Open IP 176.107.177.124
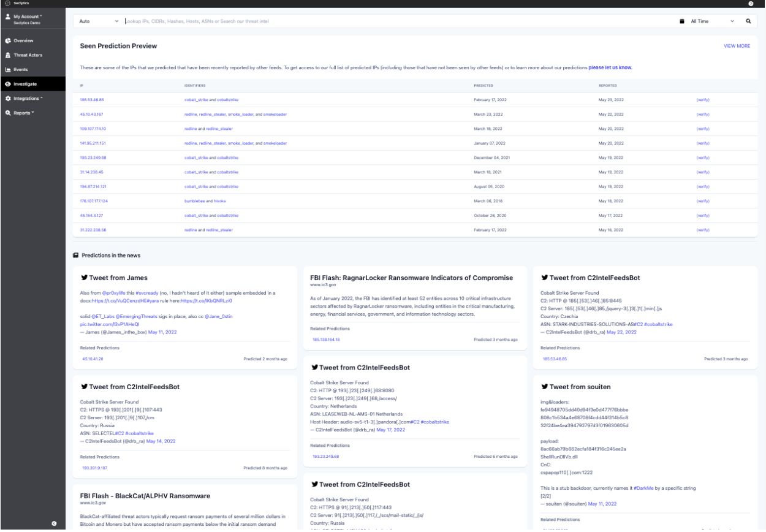 click(94, 201)
